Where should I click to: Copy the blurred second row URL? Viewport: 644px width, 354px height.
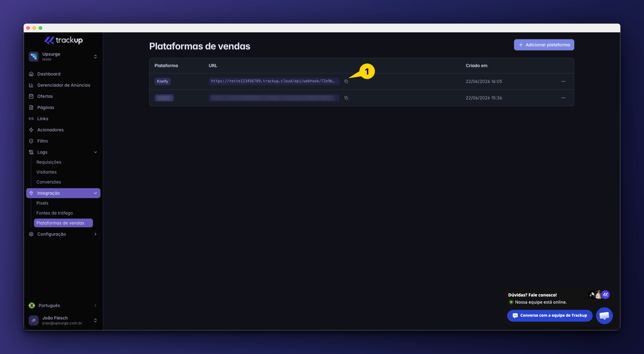(346, 98)
